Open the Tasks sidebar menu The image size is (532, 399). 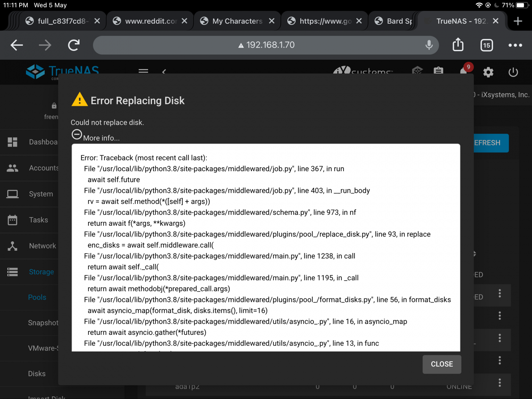click(x=38, y=220)
